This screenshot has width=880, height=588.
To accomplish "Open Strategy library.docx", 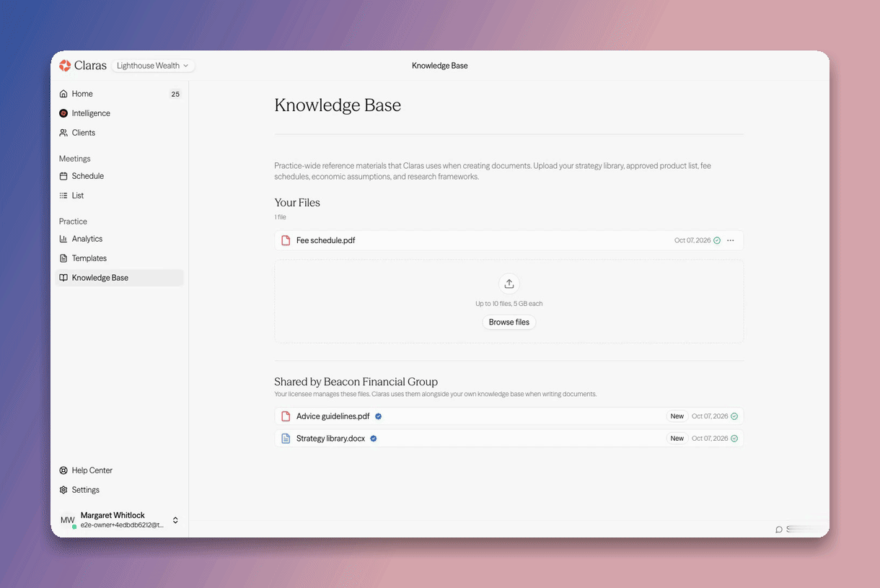I will tap(509, 439).
